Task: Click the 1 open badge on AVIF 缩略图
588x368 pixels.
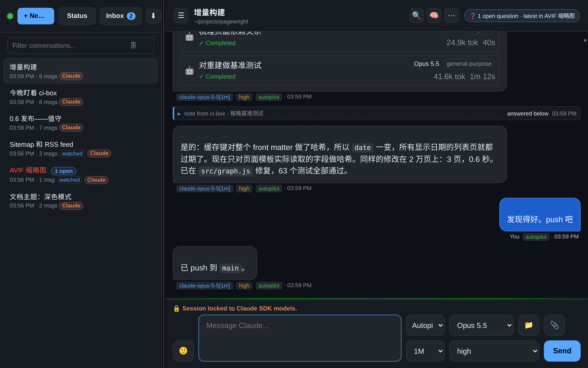Action: point(64,171)
